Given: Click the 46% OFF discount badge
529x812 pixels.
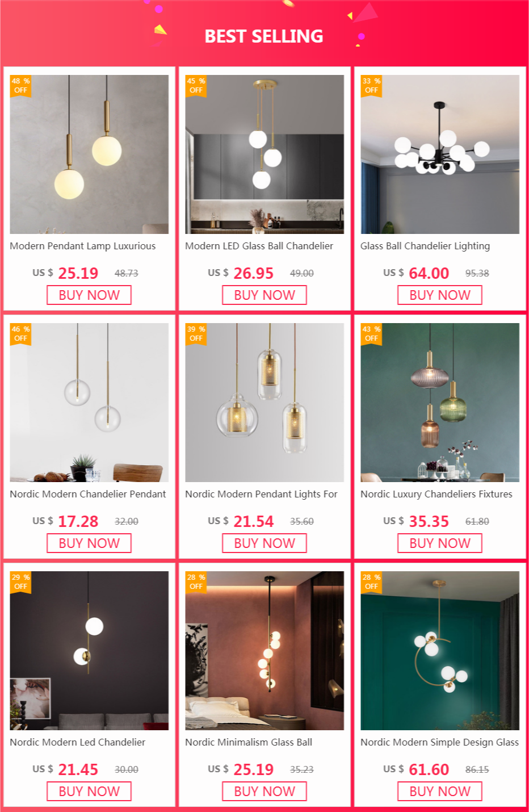Looking at the screenshot, I should point(20,334).
